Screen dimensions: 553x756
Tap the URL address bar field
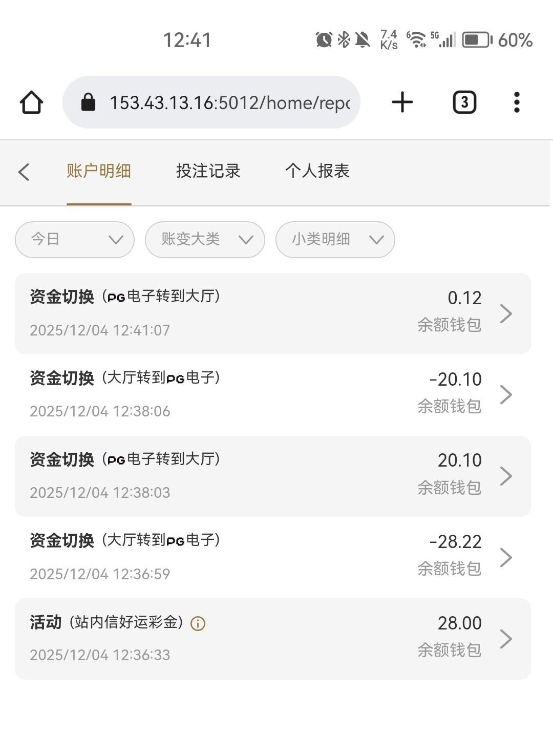click(229, 102)
